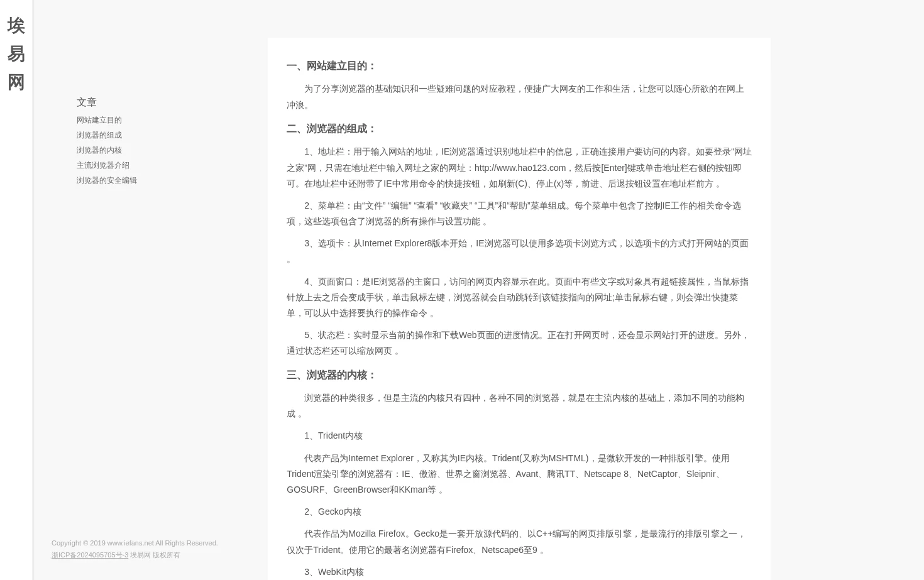Click the paragraph starting 4、页面窗口
The width and height of the screenshot is (924, 580).
[519, 297]
